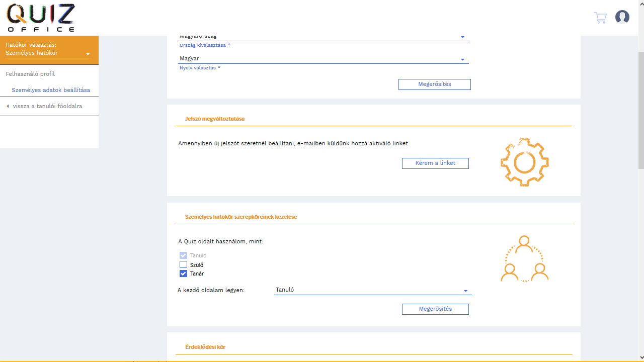Click the Quiz Office logo
Screen dimensions: 644x362
41,18
